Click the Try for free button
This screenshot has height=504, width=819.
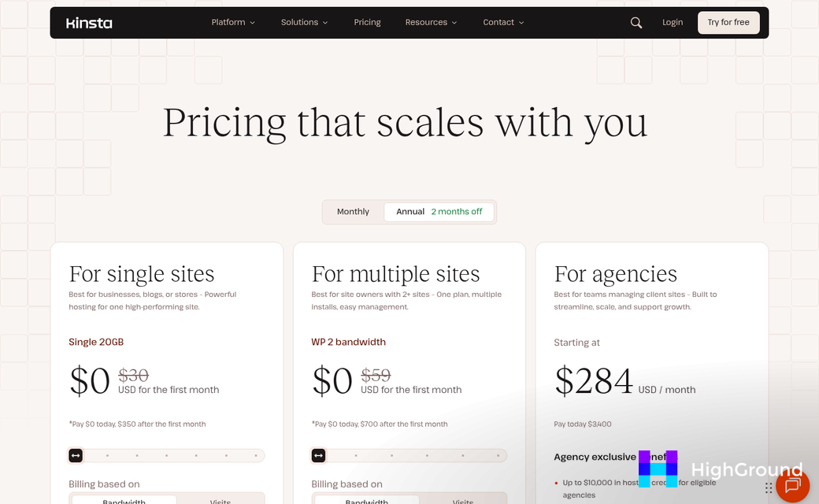728,22
